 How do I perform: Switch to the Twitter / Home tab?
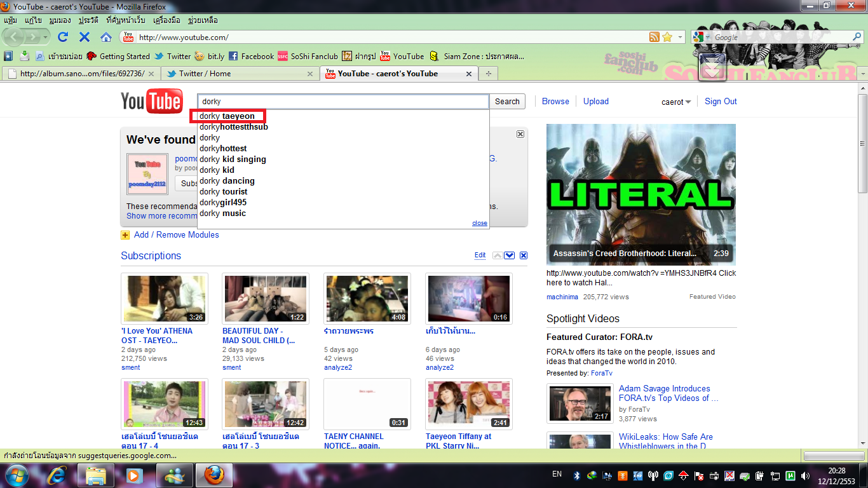tap(240, 74)
